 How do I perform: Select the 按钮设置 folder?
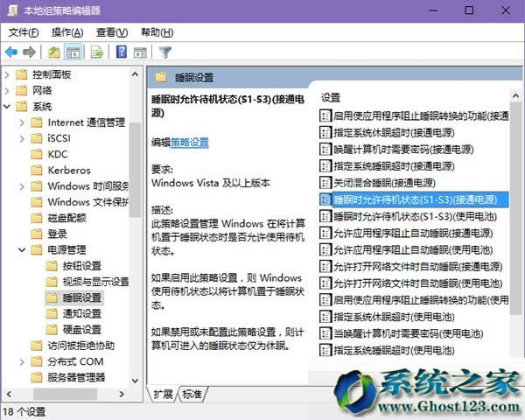click(82, 266)
